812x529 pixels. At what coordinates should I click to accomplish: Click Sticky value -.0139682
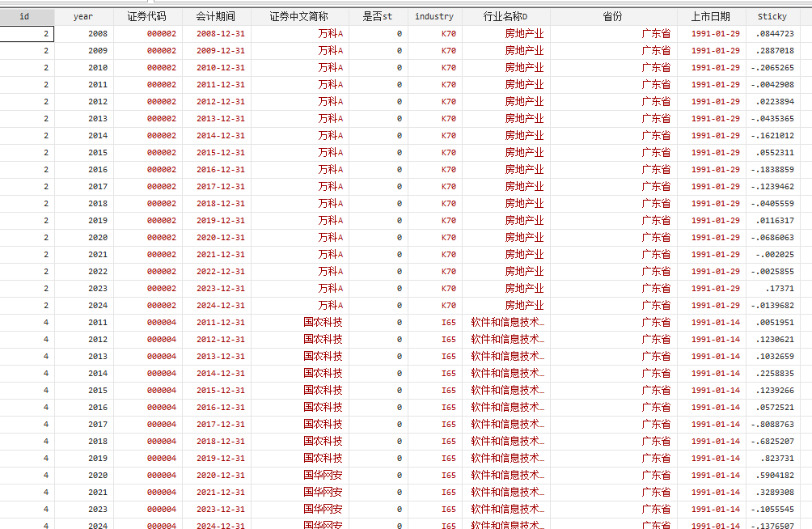tap(772, 306)
